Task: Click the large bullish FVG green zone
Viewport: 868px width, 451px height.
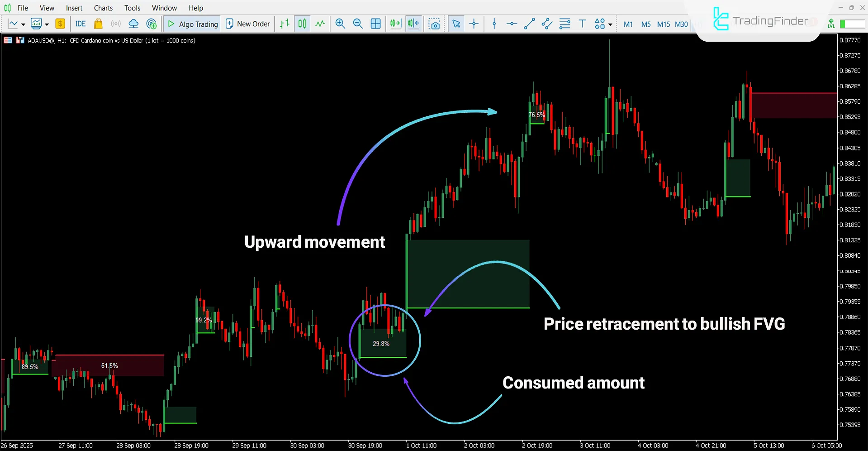Action: pyautogui.click(x=468, y=273)
